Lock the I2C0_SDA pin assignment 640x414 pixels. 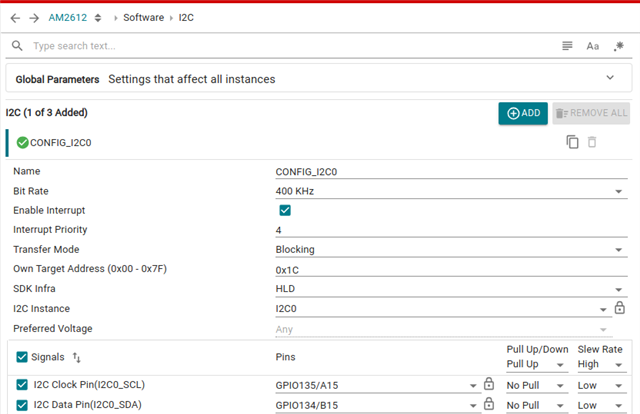click(489, 404)
